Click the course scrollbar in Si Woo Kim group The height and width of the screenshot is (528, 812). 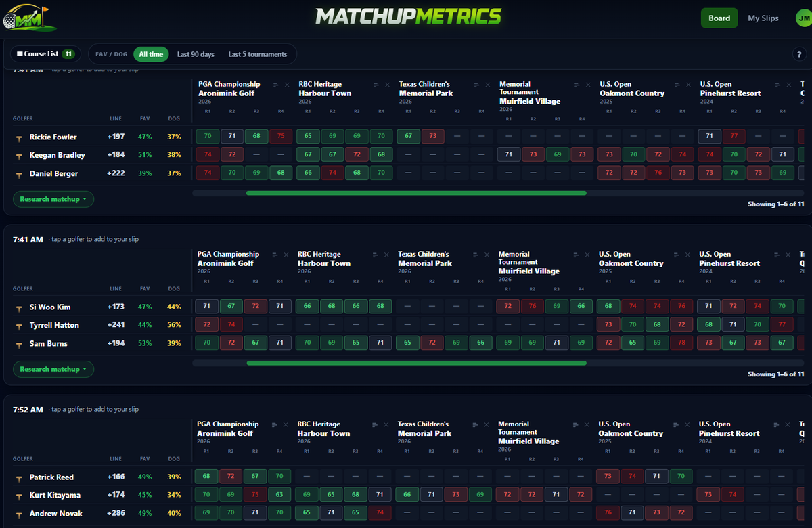click(x=416, y=363)
